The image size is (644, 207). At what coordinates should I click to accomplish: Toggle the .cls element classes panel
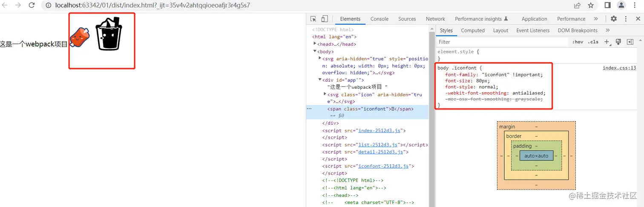(x=593, y=42)
